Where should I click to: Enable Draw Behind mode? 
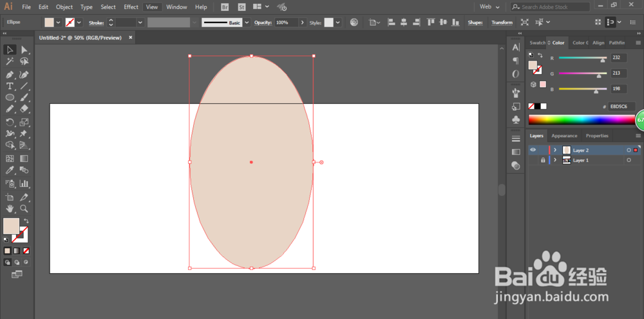click(17, 262)
